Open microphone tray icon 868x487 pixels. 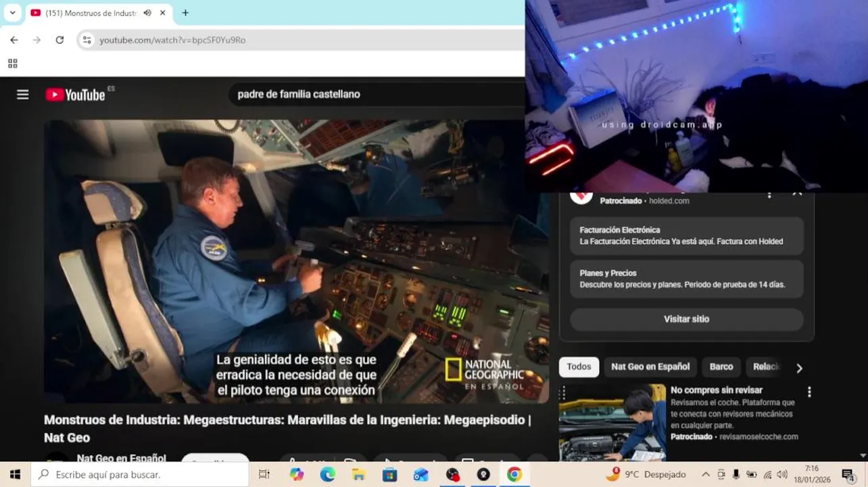[x=736, y=474]
